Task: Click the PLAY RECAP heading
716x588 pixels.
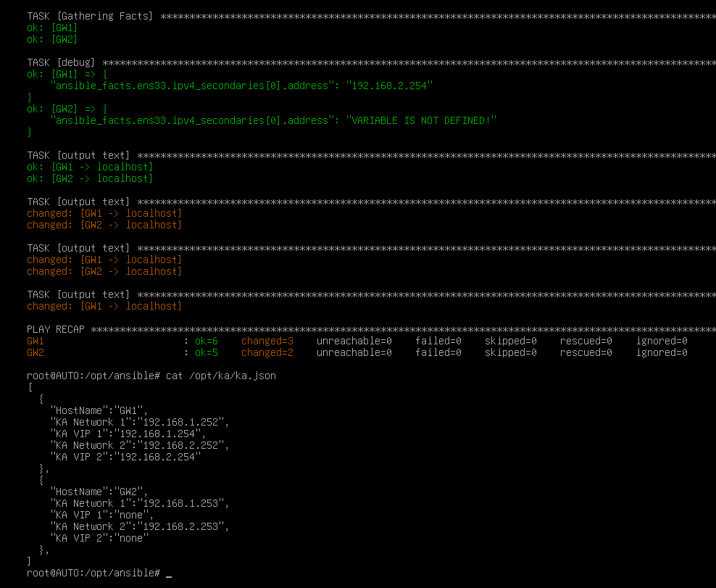Action: (56, 329)
